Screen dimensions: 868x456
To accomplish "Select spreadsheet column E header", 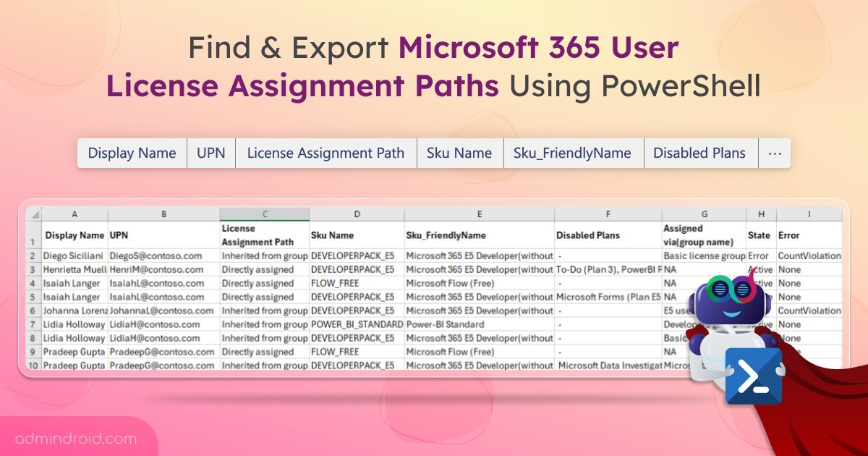I will 480,214.
